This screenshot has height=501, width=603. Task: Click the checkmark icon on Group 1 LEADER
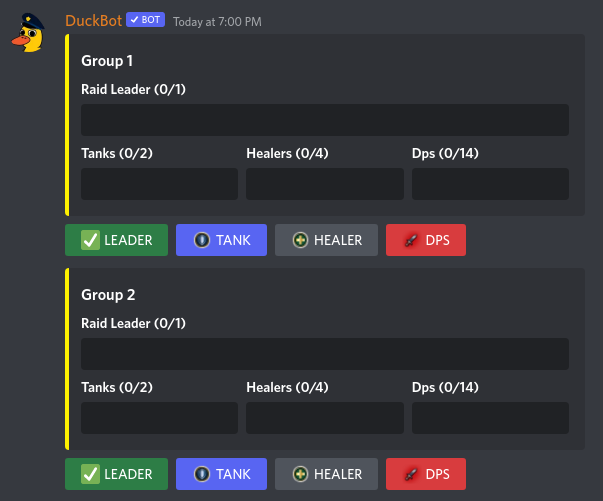click(90, 240)
